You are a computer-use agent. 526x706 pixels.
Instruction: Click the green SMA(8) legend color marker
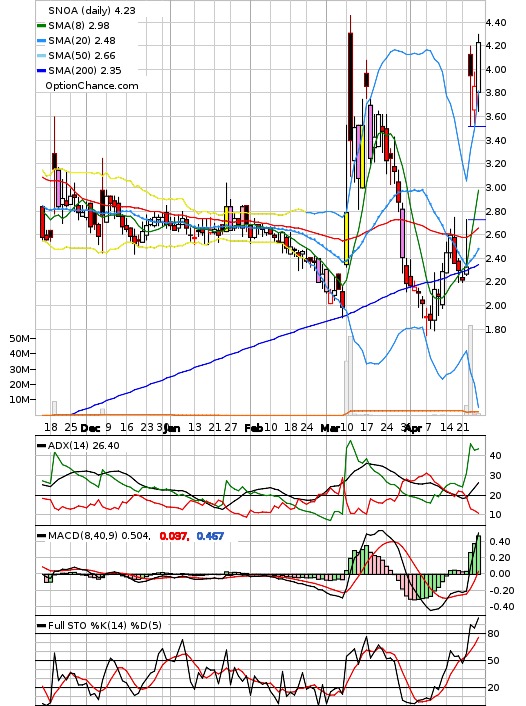(x=41, y=26)
